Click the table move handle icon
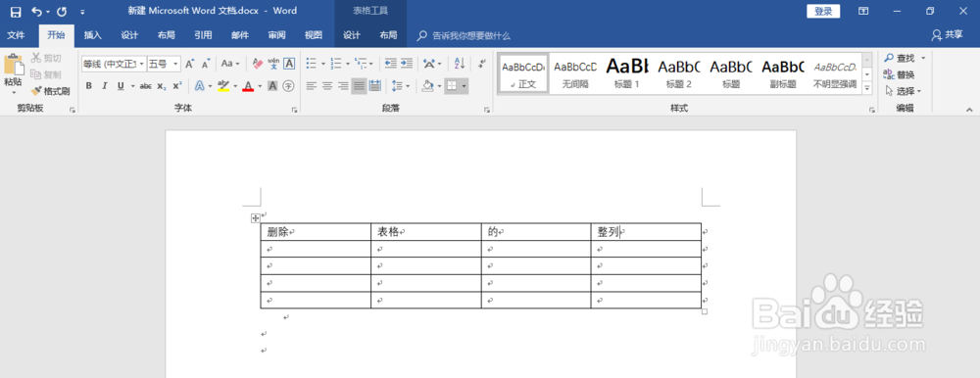 [x=255, y=218]
